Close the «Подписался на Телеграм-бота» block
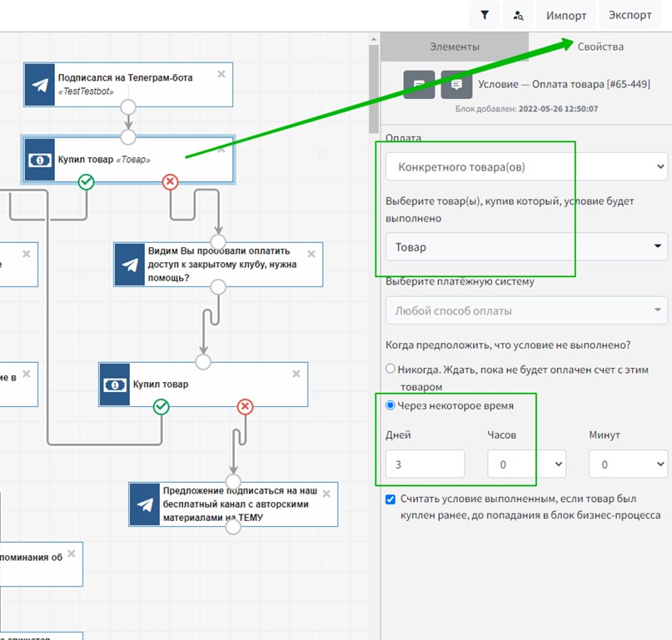 (222, 74)
